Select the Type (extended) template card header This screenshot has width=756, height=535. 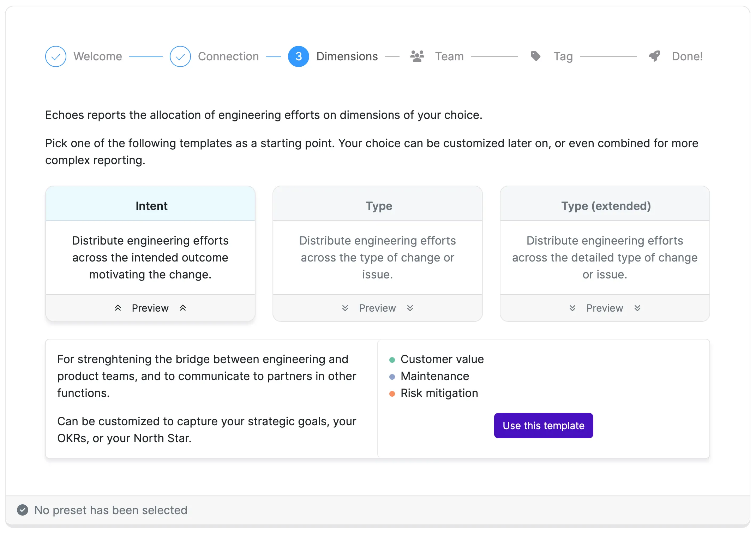tap(605, 204)
